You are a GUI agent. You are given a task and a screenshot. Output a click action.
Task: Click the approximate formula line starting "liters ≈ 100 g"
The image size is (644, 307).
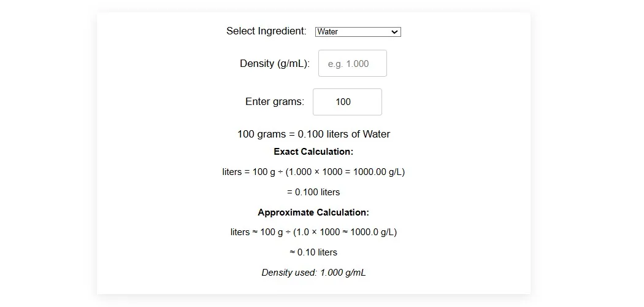pos(313,232)
